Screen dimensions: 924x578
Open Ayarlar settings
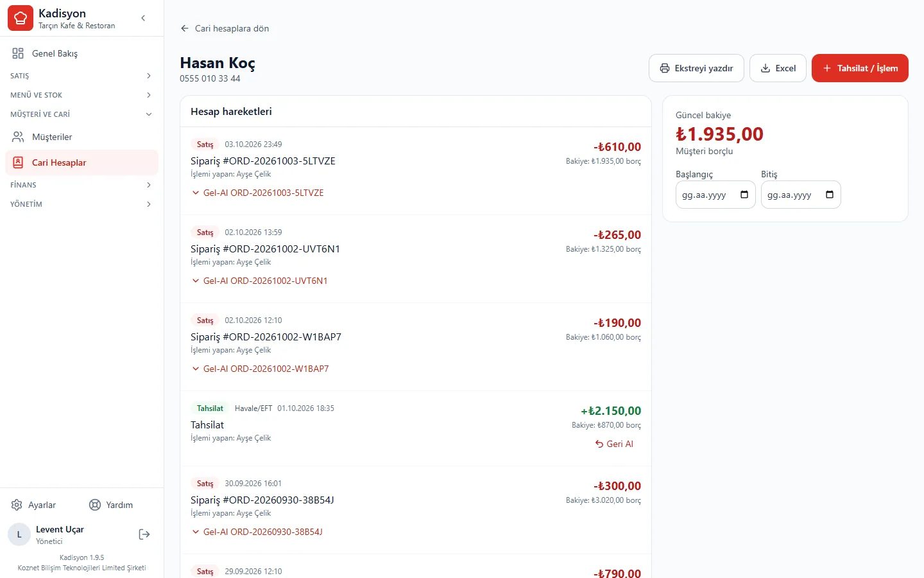click(x=33, y=505)
